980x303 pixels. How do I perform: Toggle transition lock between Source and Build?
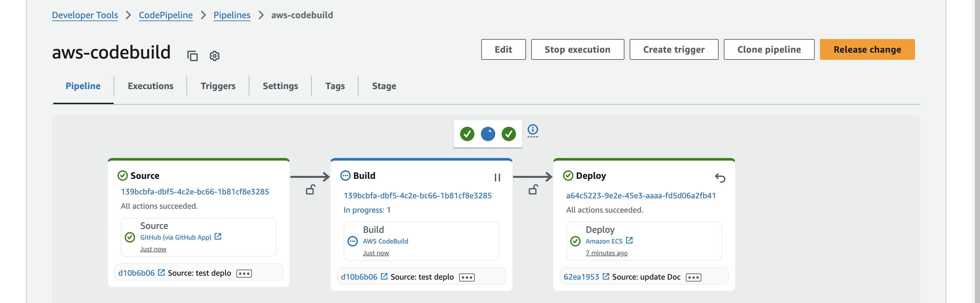click(310, 190)
